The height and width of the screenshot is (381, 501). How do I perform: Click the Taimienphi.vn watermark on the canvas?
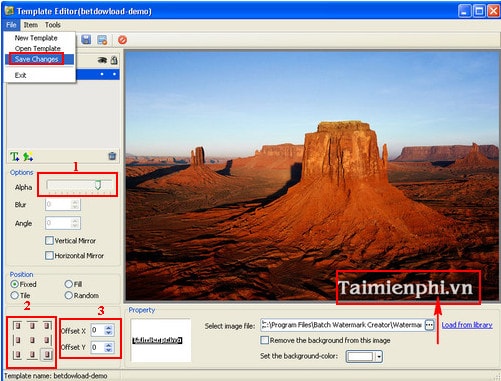tap(405, 287)
